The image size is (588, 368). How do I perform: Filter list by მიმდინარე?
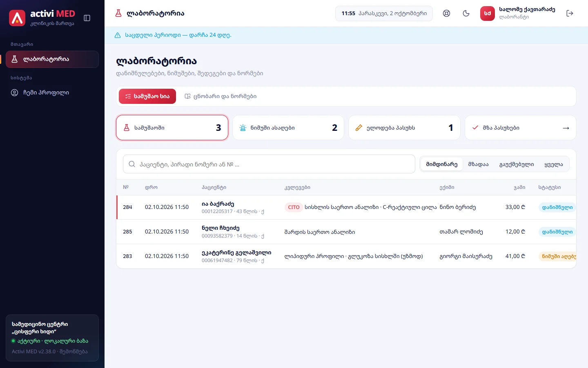click(x=442, y=164)
